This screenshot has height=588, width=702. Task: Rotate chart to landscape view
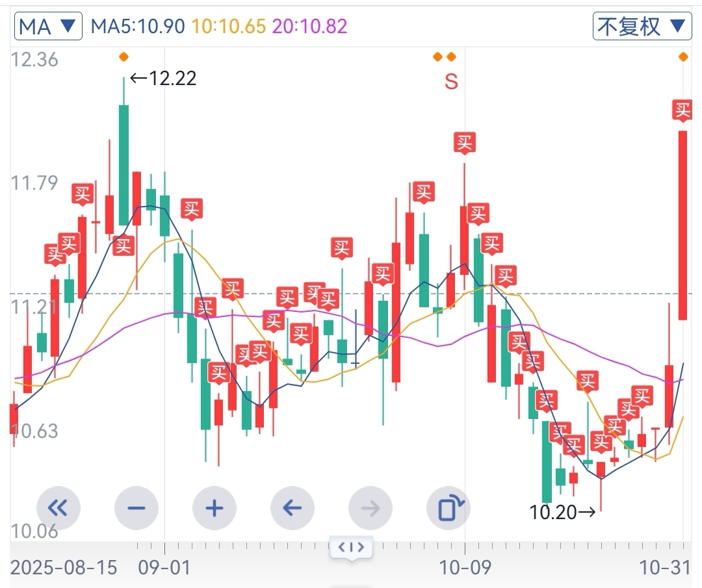448,507
